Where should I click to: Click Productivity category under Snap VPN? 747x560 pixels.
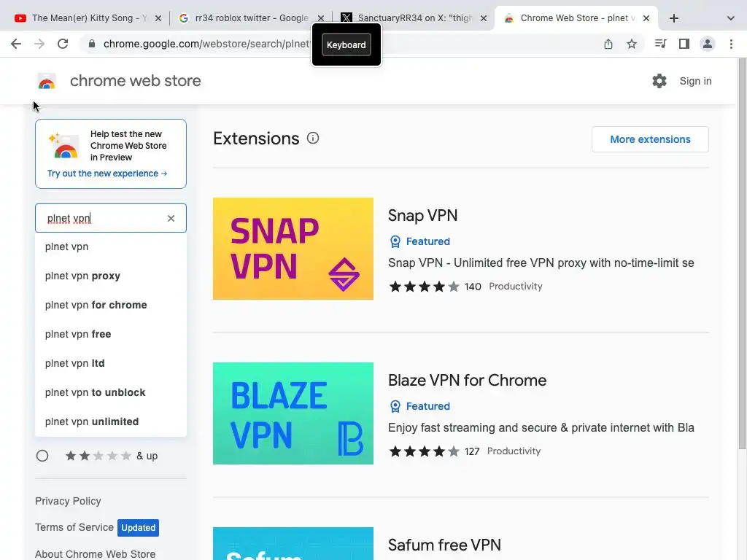click(x=516, y=286)
